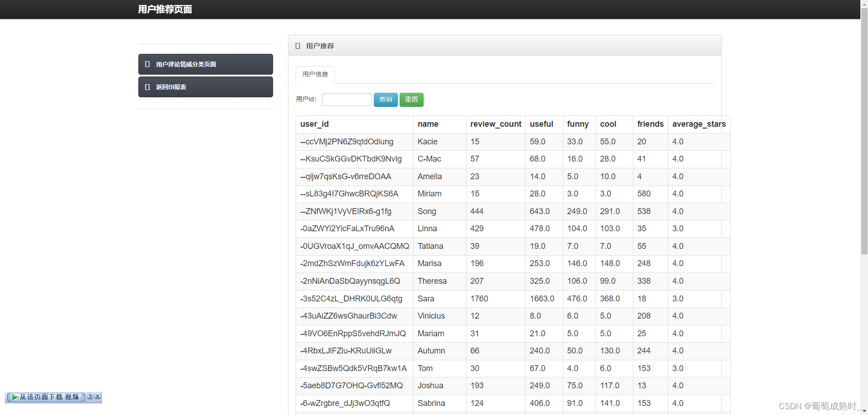Select user id --sL83g4I7GhwcBRQjKS6A
868x415 pixels.
[349, 194]
